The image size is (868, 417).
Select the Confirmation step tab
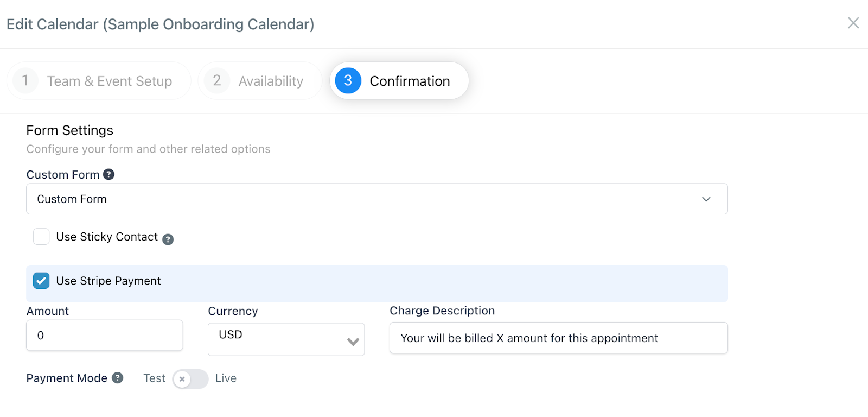(x=410, y=81)
